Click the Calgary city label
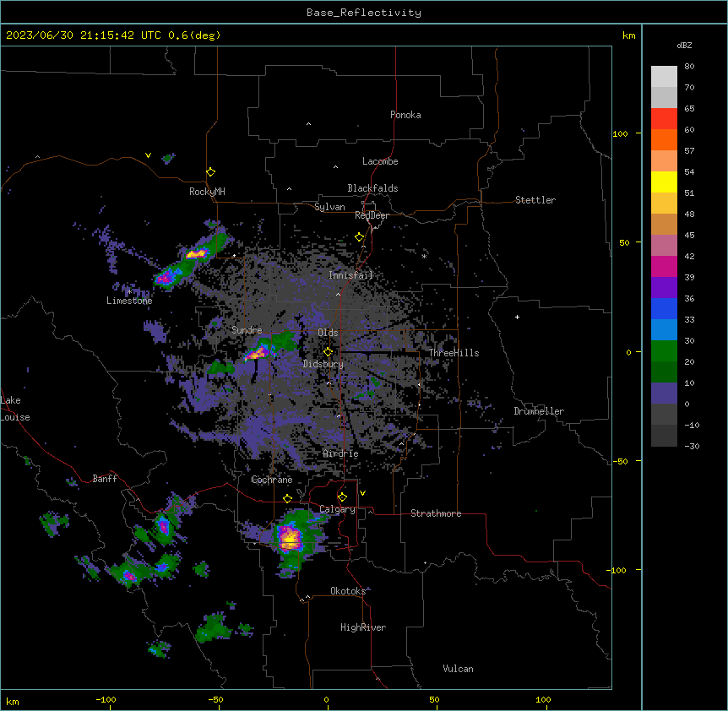 pos(338,509)
